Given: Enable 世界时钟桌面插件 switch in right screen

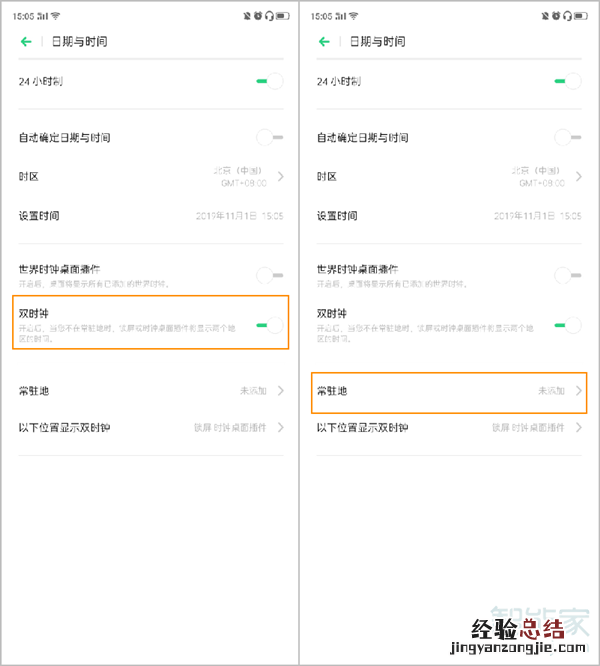Looking at the screenshot, I should coord(568,275).
